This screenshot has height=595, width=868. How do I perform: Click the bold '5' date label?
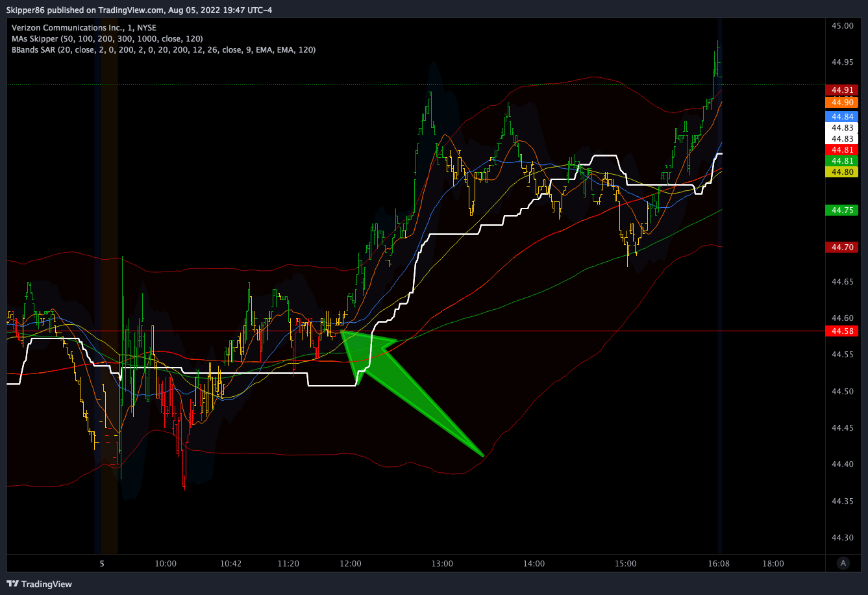coord(102,563)
